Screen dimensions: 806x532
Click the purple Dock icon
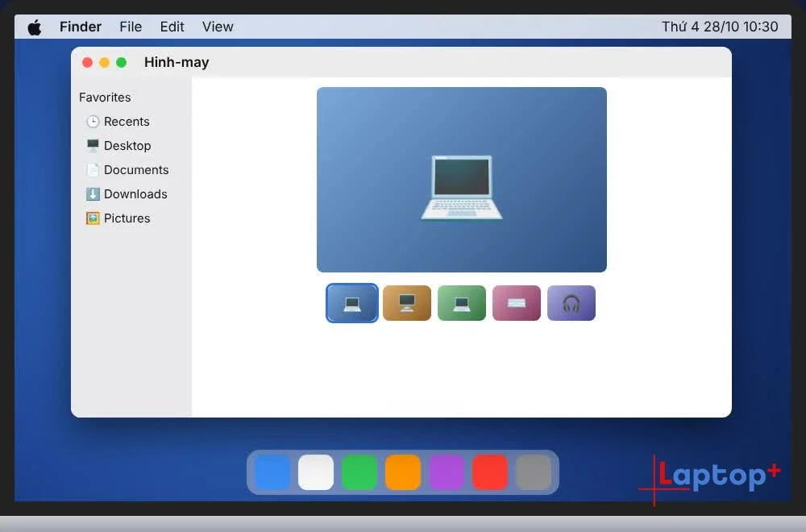click(447, 472)
